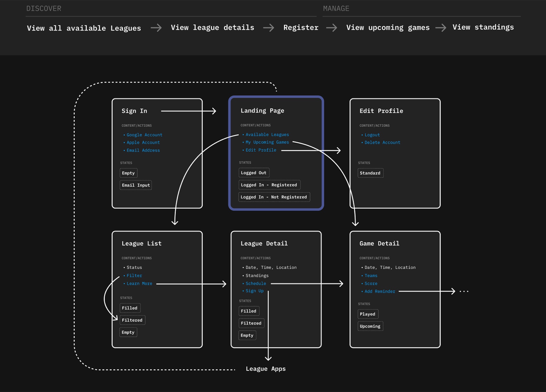This screenshot has height=392, width=546.
Task: Select the 'Filled' state in League List
Action: (130, 308)
